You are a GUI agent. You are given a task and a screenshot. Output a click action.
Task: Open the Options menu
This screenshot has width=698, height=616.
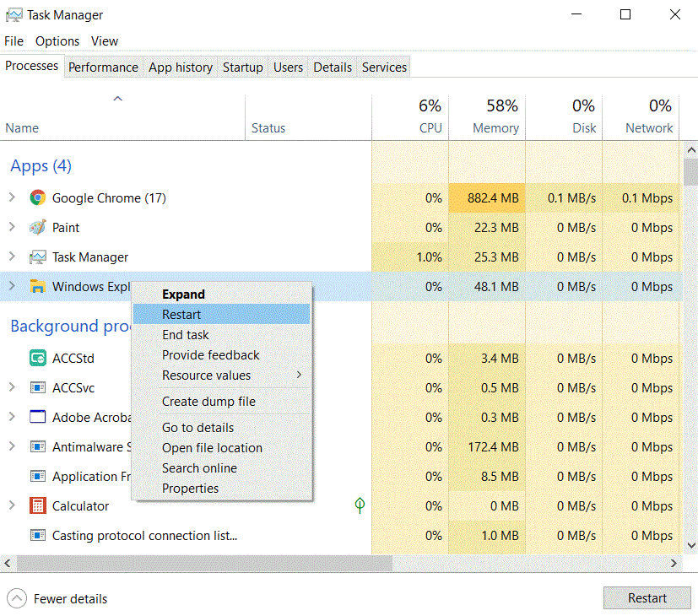[57, 41]
